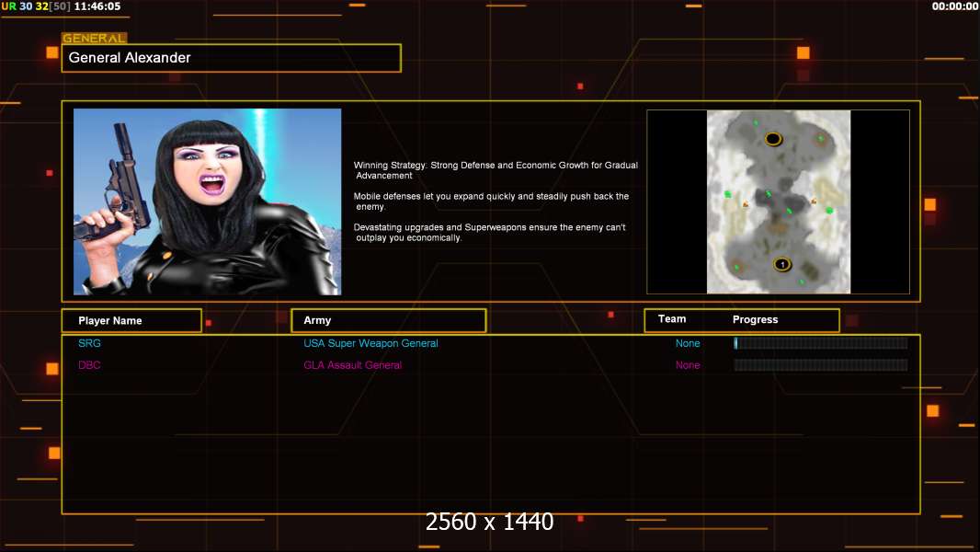980x552 pixels.
Task: Select player SRG in the list
Action: pyautogui.click(x=89, y=343)
